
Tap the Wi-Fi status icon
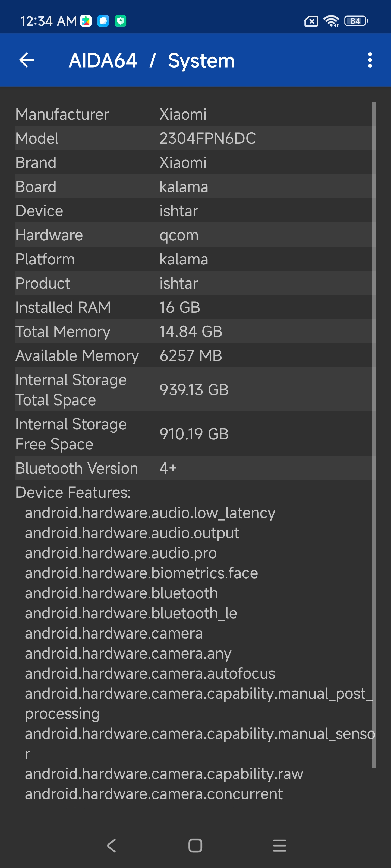331,21
